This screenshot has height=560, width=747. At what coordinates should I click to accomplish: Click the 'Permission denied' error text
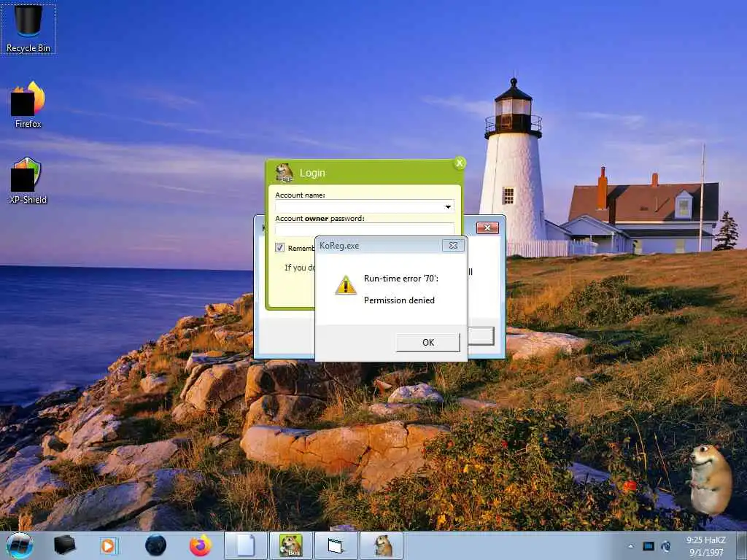399,300
